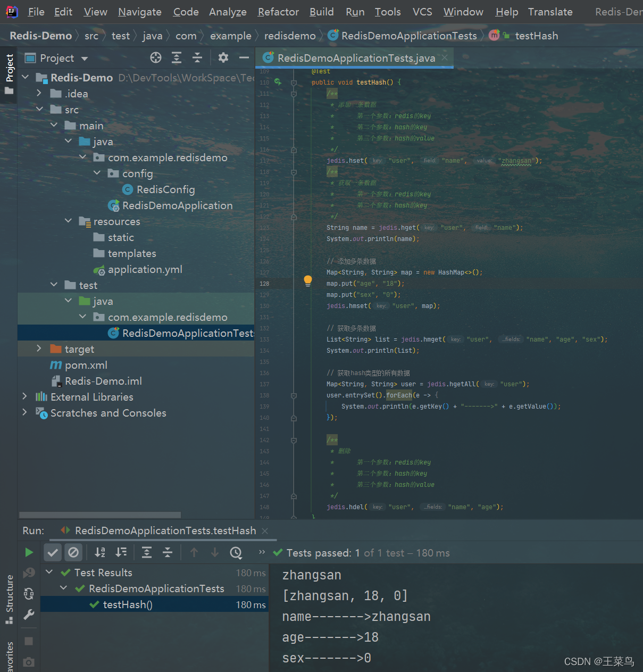This screenshot has height=672, width=643.
Task: Collapse all in Project panel toolbar
Action: [x=197, y=57]
